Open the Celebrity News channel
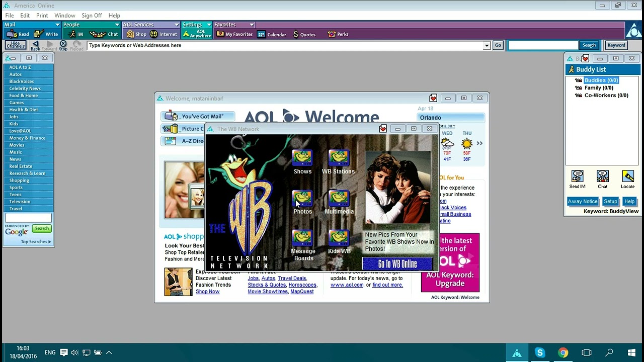Viewport: 644px width, 362px height. click(x=28, y=88)
